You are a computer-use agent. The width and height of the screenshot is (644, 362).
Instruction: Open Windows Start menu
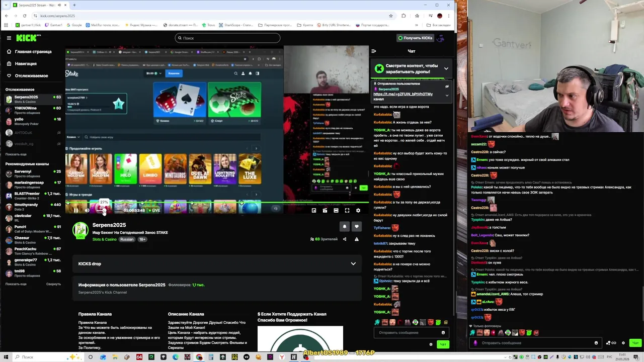pos(5,357)
